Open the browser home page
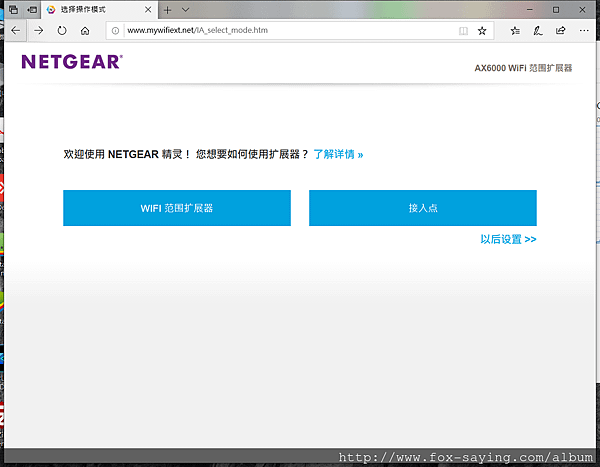The image size is (600, 467). pyautogui.click(x=85, y=30)
